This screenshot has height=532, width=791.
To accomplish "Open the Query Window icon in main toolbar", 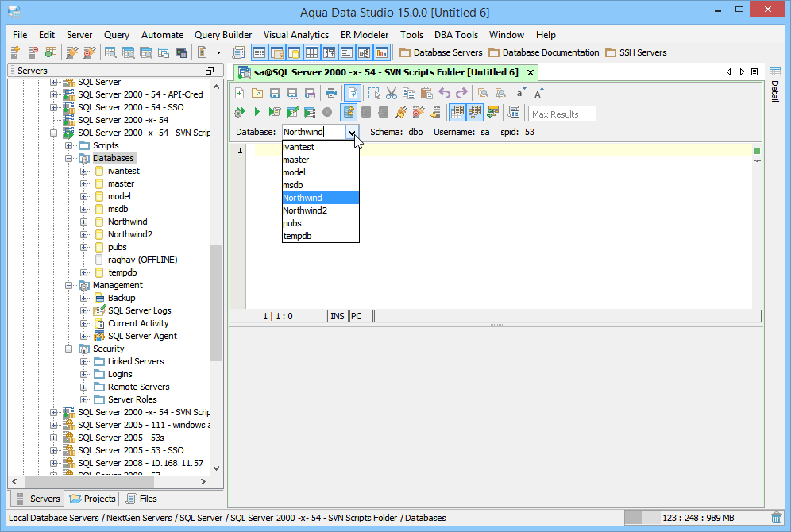I will click(x=110, y=52).
